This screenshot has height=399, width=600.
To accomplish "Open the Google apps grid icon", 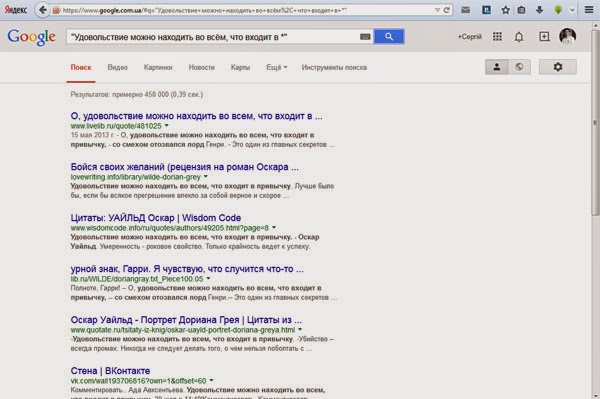I will click(497, 37).
